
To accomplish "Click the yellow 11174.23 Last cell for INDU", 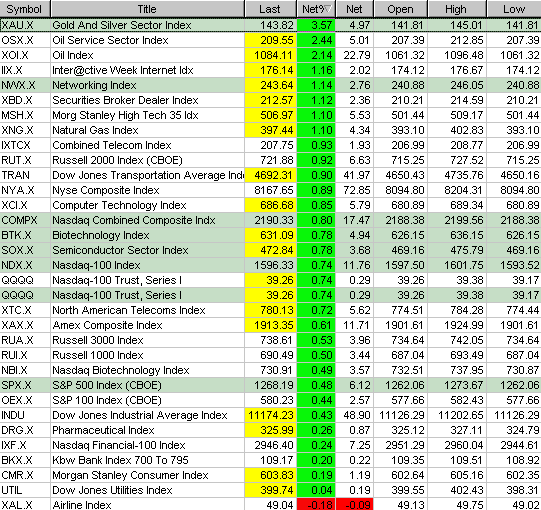I will coord(270,415).
